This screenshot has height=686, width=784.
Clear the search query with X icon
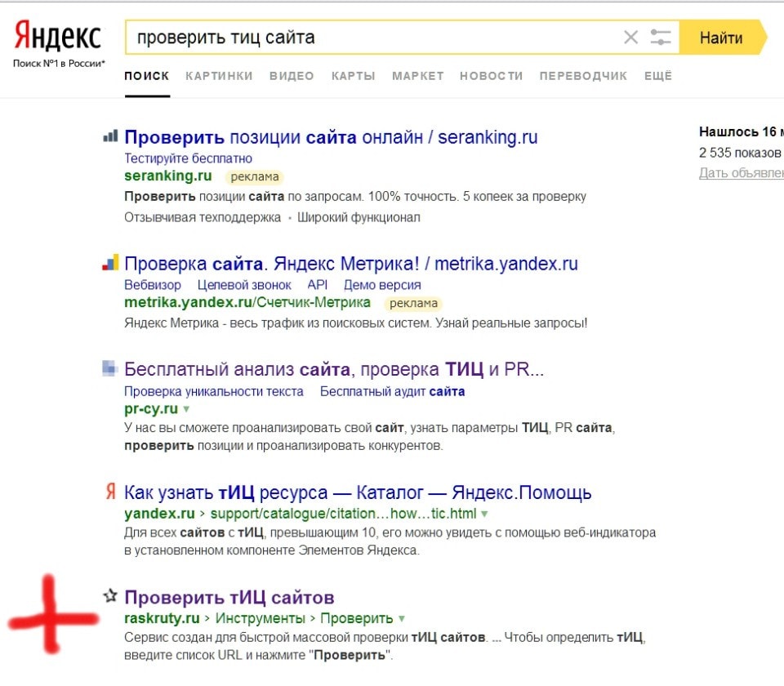[x=630, y=38]
